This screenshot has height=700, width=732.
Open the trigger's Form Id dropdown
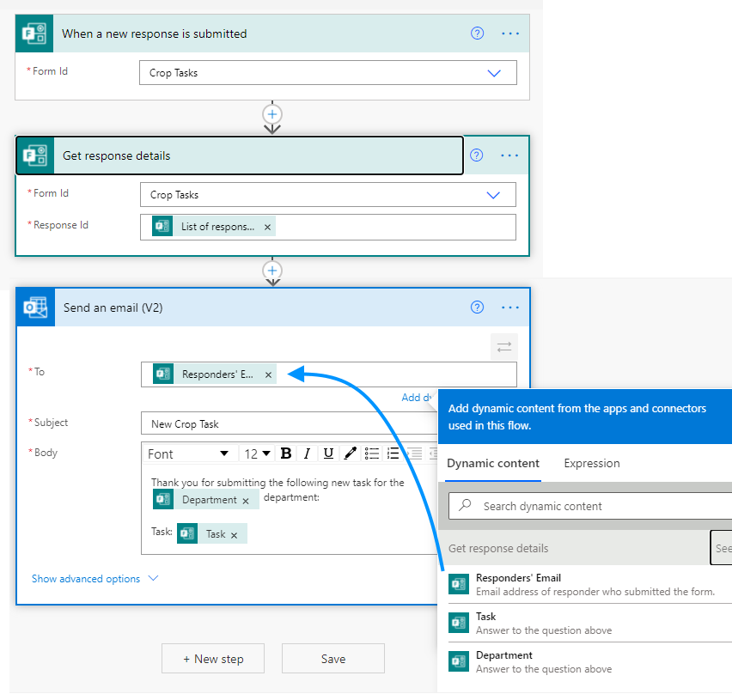(494, 73)
